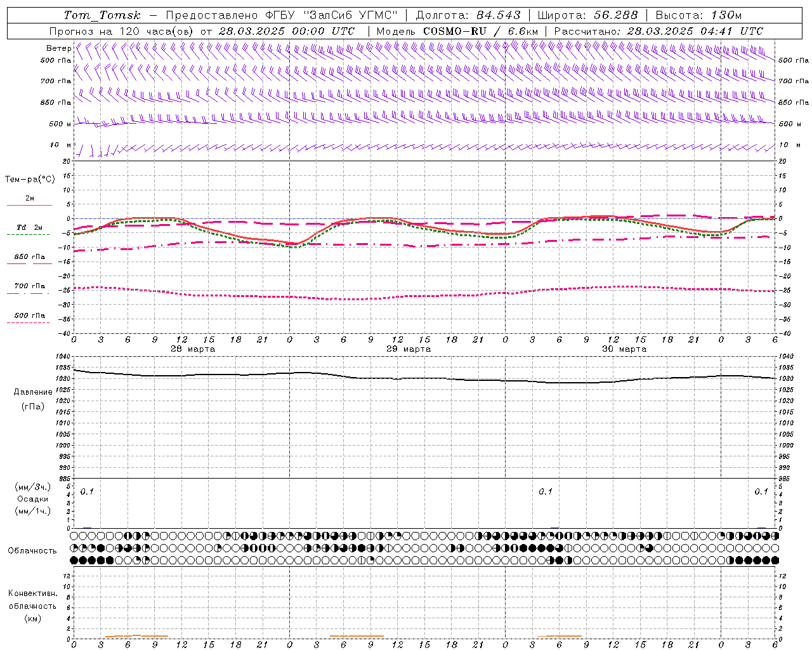Viewport: 812px width, 650px height.
Task: Click the Широта: 56.288 value
Action: [588, 15]
